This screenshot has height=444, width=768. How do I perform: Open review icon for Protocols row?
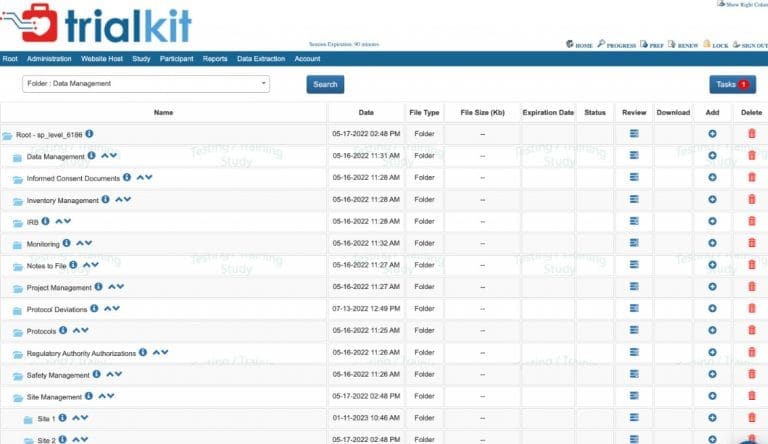tap(634, 330)
